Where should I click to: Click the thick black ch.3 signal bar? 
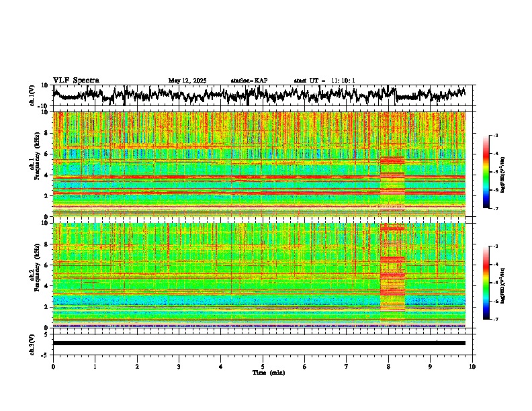259,343
